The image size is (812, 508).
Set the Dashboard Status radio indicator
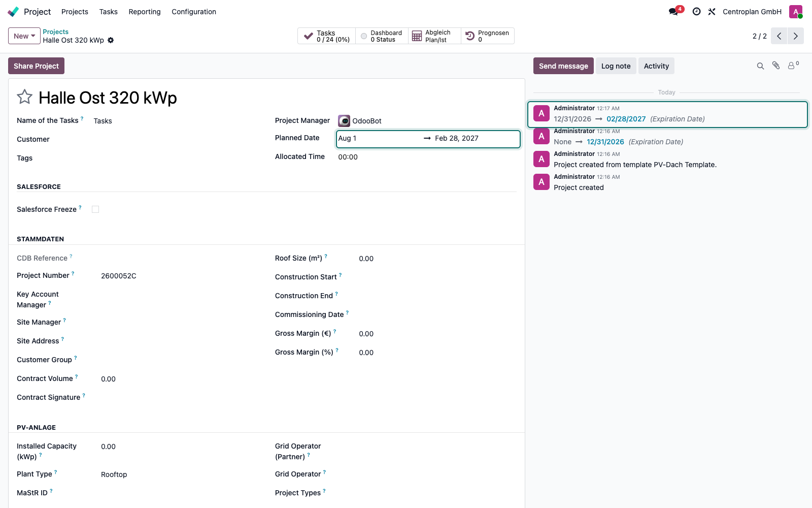tap(364, 36)
